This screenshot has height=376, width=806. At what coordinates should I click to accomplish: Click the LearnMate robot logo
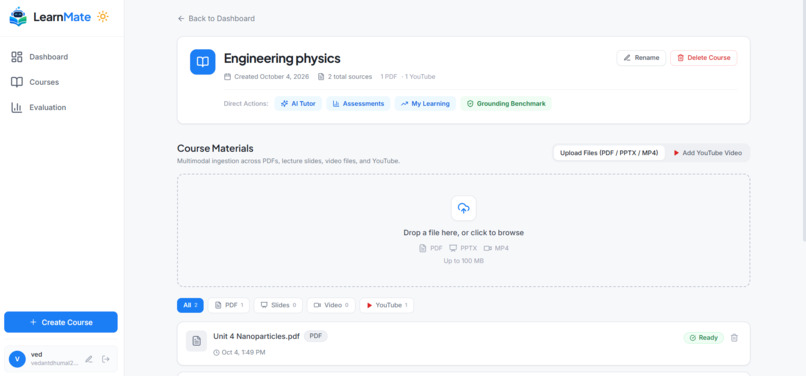[18, 17]
